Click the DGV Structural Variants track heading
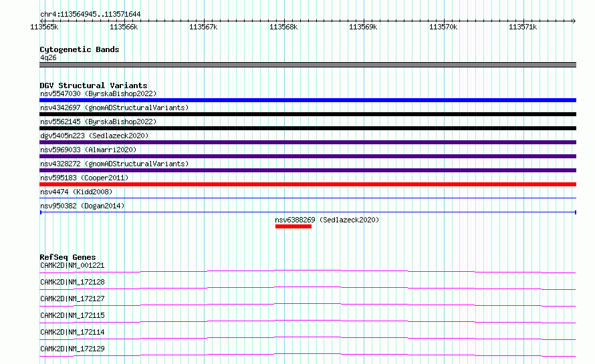This screenshot has width=595, height=364. tap(94, 85)
